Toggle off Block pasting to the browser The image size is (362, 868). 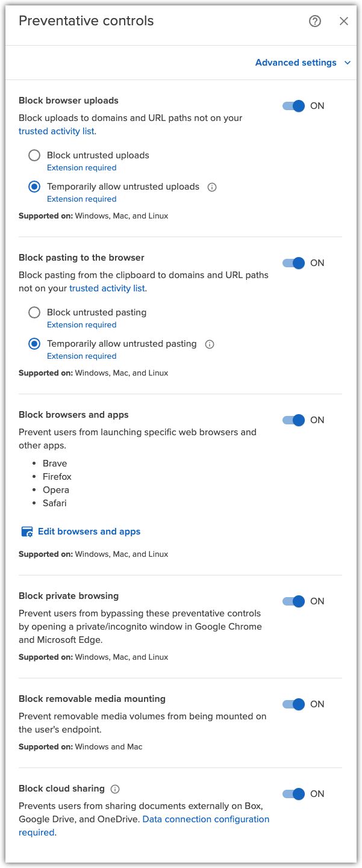[293, 263]
